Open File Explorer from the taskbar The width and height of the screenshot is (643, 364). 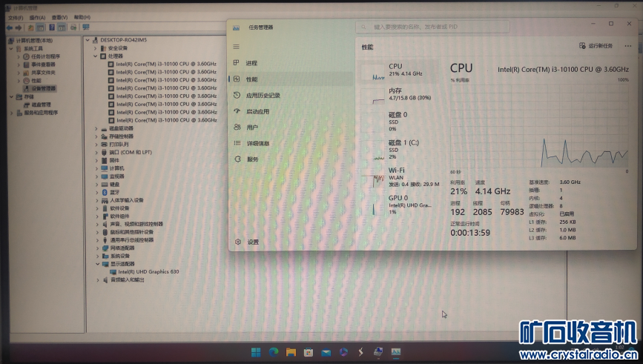coord(291,352)
